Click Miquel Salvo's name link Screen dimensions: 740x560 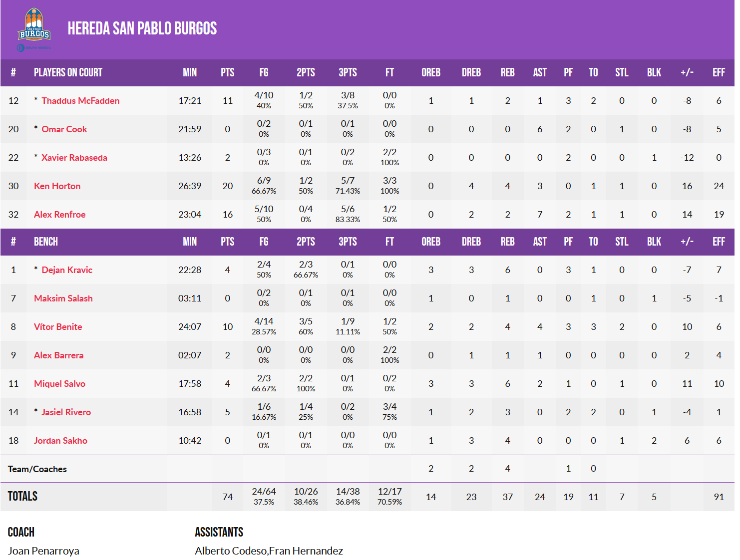pos(59,384)
